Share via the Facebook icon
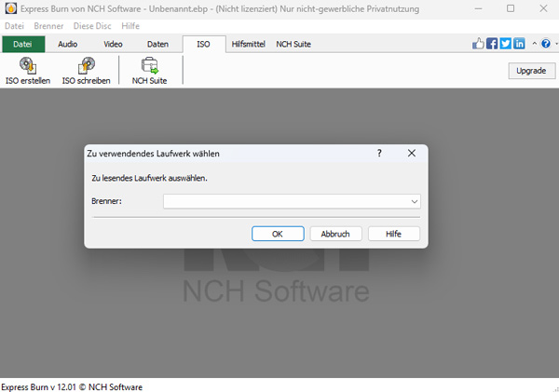 tap(492, 44)
